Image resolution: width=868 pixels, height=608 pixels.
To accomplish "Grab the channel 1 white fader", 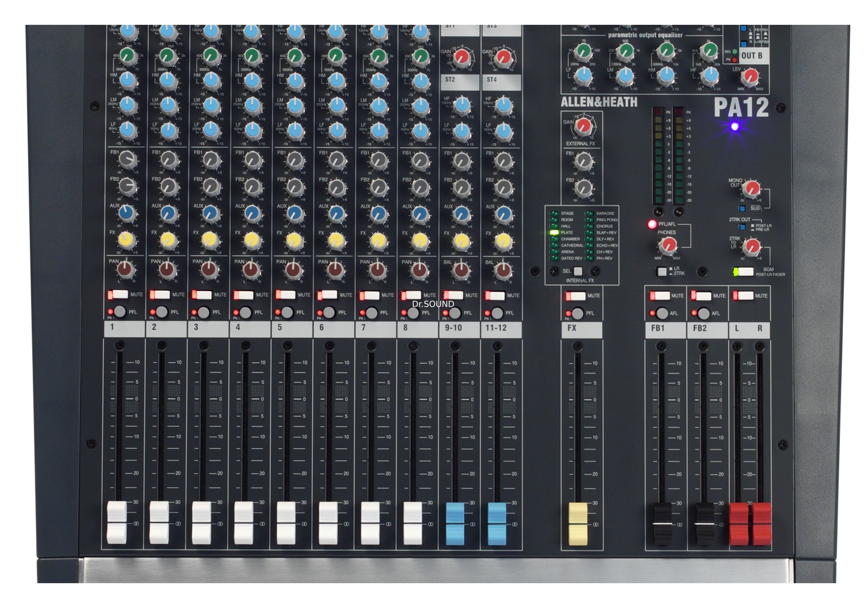I will tap(117, 522).
